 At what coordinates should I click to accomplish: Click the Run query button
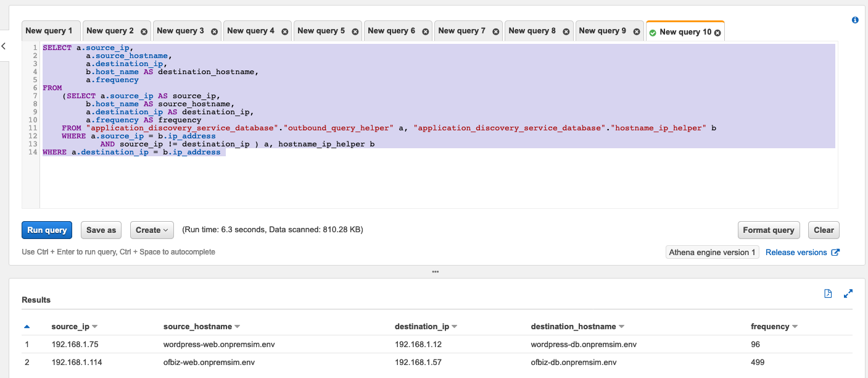click(x=46, y=229)
